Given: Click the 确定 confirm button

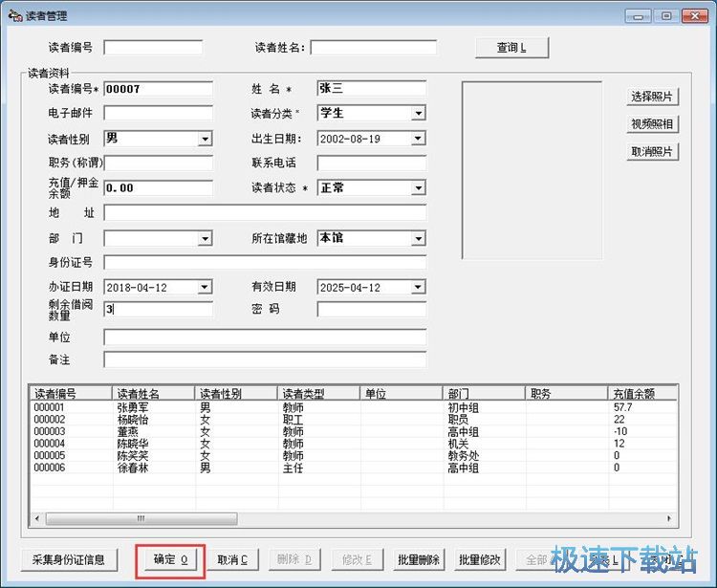Looking at the screenshot, I should (170, 559).
